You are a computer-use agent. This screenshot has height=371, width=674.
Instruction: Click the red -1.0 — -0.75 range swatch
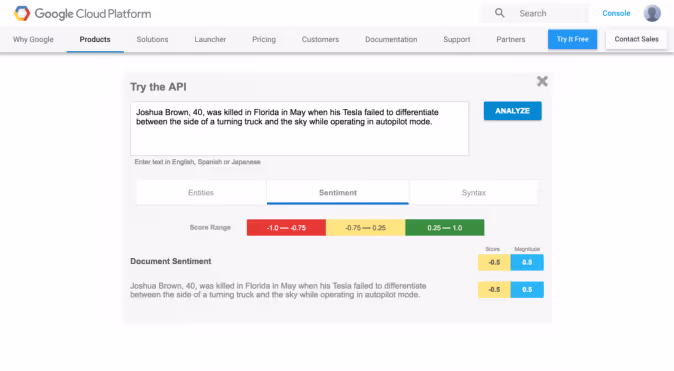tap(286, 227)
